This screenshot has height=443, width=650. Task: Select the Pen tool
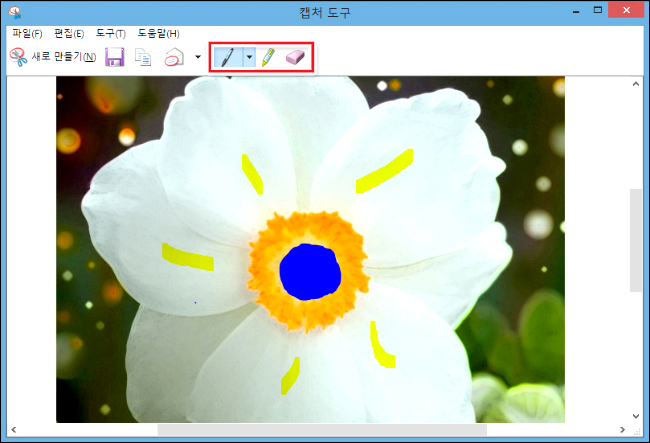click(228, 57)
